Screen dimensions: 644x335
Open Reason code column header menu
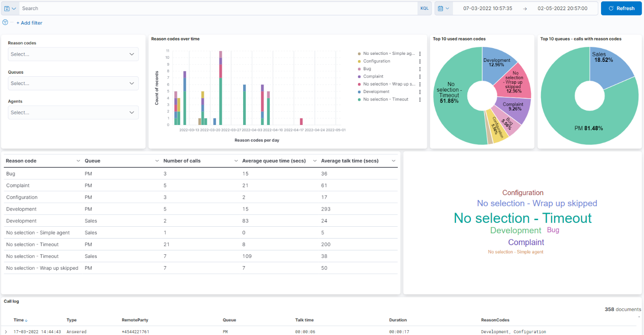tap(78, 161)
